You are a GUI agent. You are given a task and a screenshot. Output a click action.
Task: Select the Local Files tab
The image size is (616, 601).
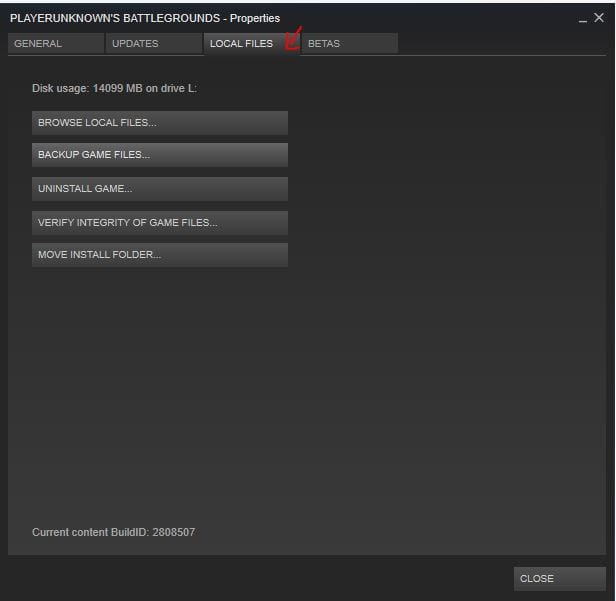[x=251, y=44]
